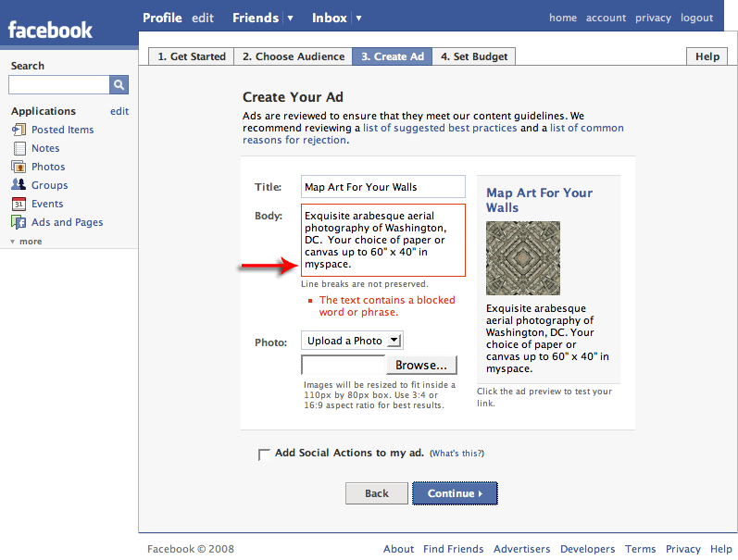Go to home link

tap(563, 18)
